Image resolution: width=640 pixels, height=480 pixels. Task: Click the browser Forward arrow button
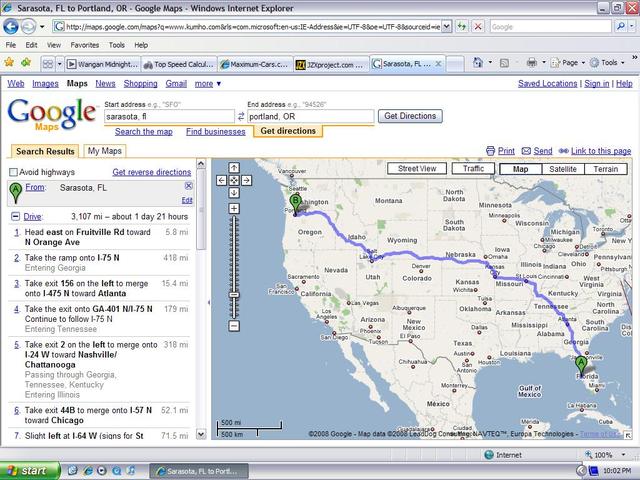(28, 27)
